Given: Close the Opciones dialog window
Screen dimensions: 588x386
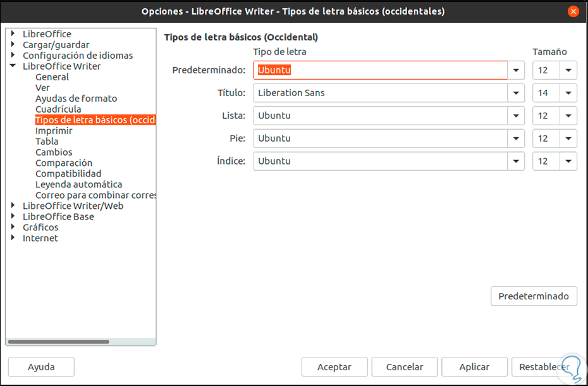Looking at the screenshot, I should point(573,11).
